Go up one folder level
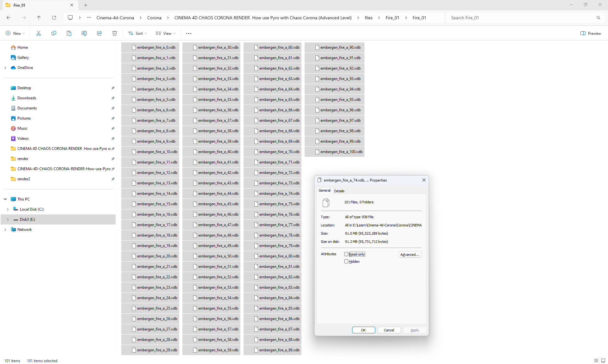The image size is (608, 364). pos(39,18)
